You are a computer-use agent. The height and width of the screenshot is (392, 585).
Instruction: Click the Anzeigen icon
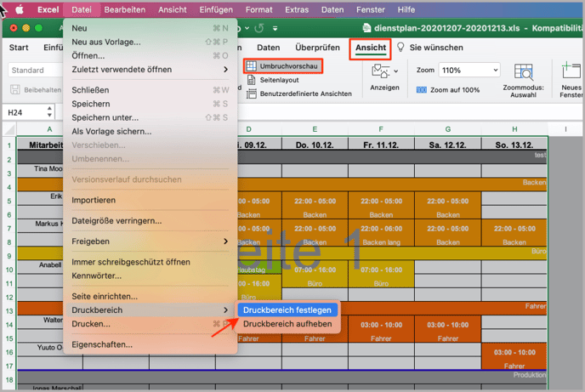(x=380, y=71)
